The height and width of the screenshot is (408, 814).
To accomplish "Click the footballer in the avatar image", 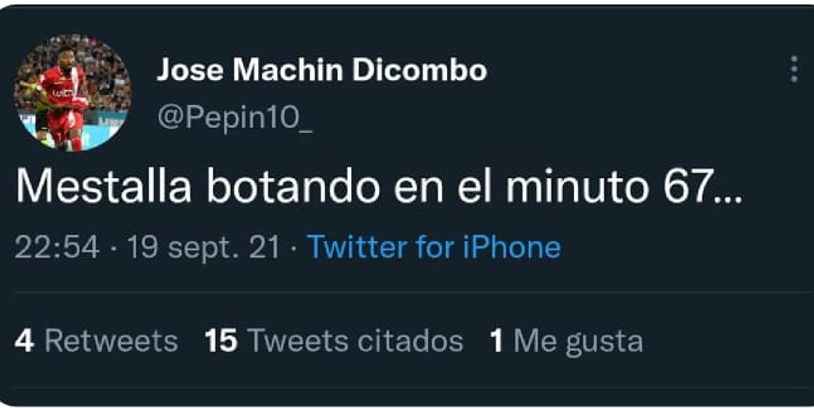I will tap(65, 104).
